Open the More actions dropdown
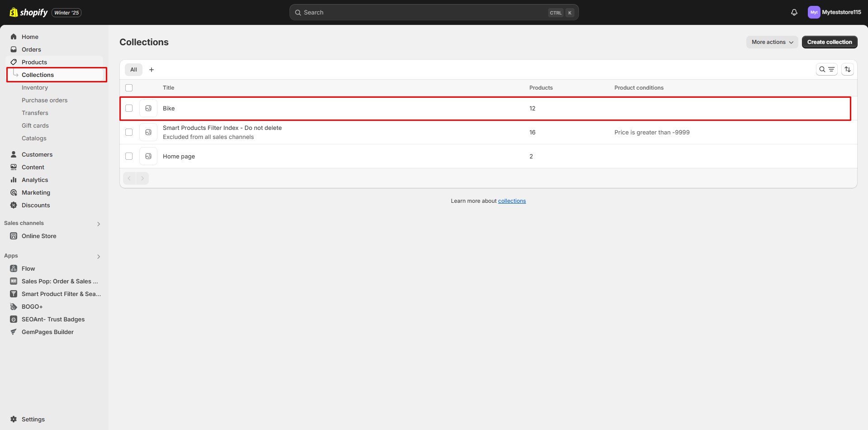This screenshot has height=430, width=868. click(x=771, y=42)
